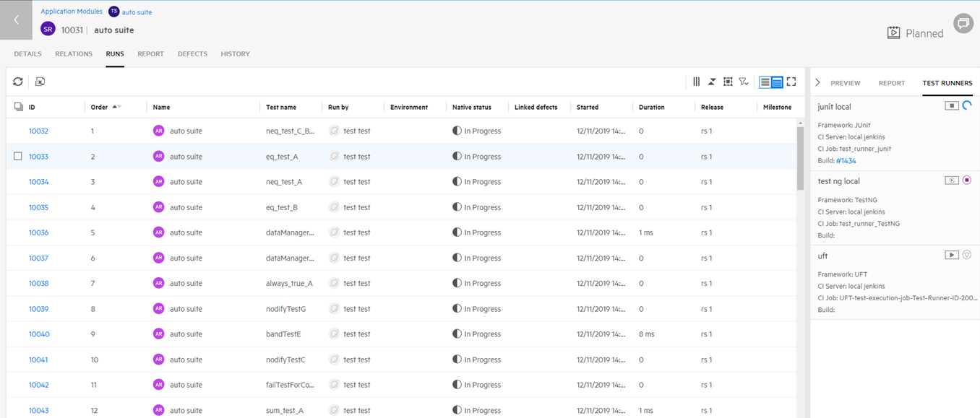Switch to the DEFECTS tab
This screenshot has width=980, height=418.
tap(192, 54)
